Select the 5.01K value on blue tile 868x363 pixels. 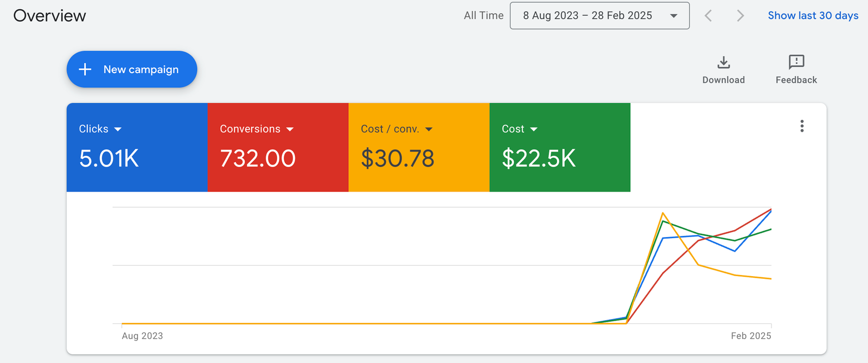109,158
